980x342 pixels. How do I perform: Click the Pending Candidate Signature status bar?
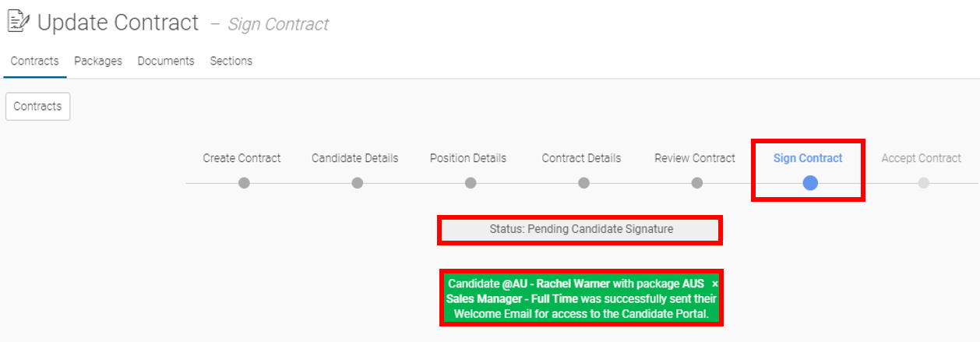pyautogui.click(x=580, y=230)
